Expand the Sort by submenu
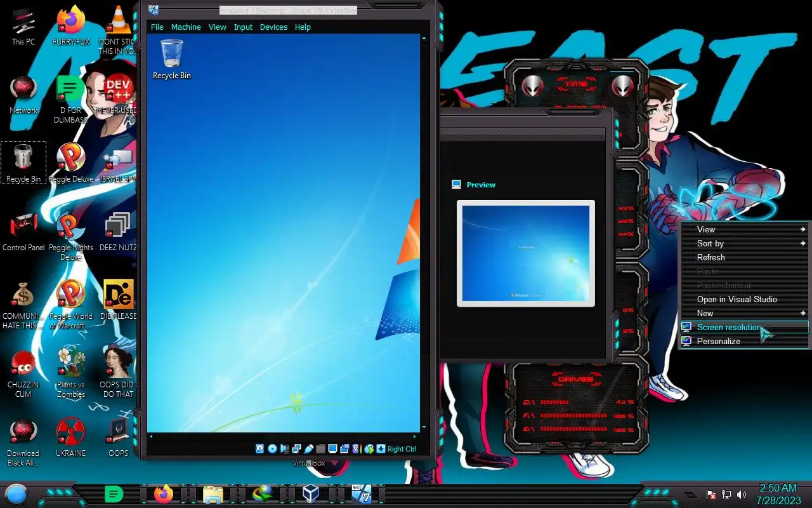This screenshot has width=812, height=508. (x=744, y=243)
